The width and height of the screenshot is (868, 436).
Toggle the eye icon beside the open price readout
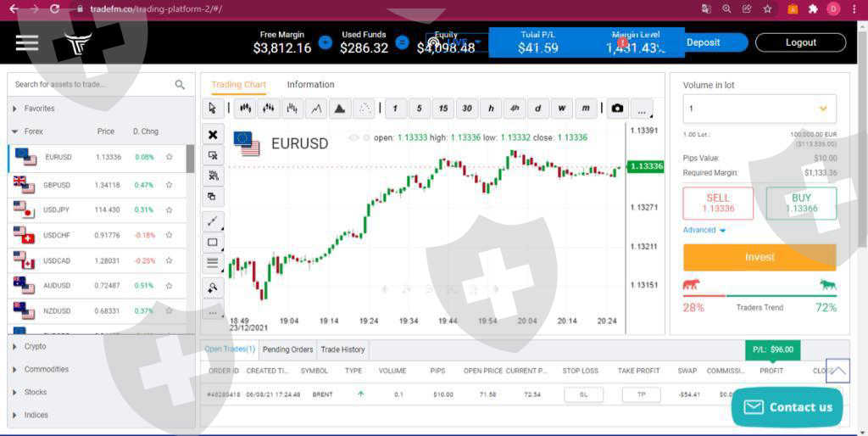353,138
